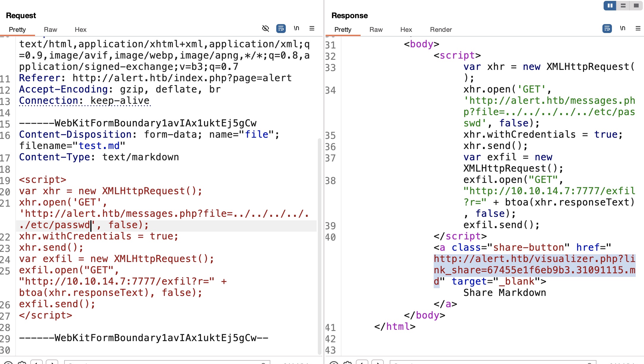Switch Response view to Hex tab

pyautogui.click(x=406, y=30)
